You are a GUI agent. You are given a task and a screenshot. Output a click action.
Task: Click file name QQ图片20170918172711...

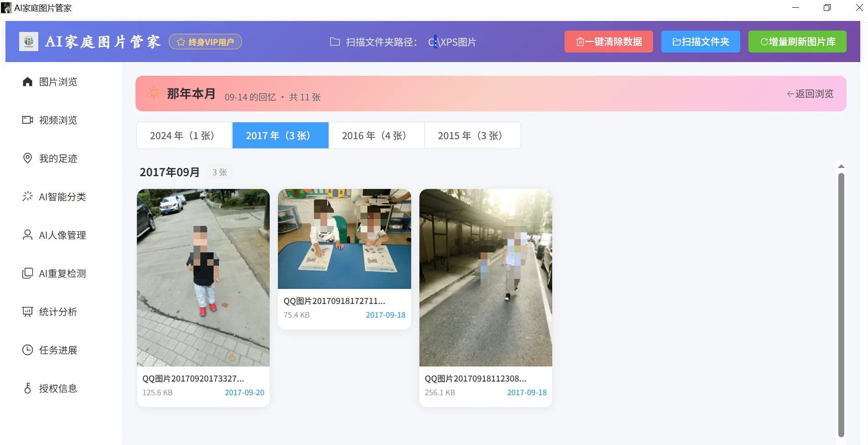tap(335, 301)
